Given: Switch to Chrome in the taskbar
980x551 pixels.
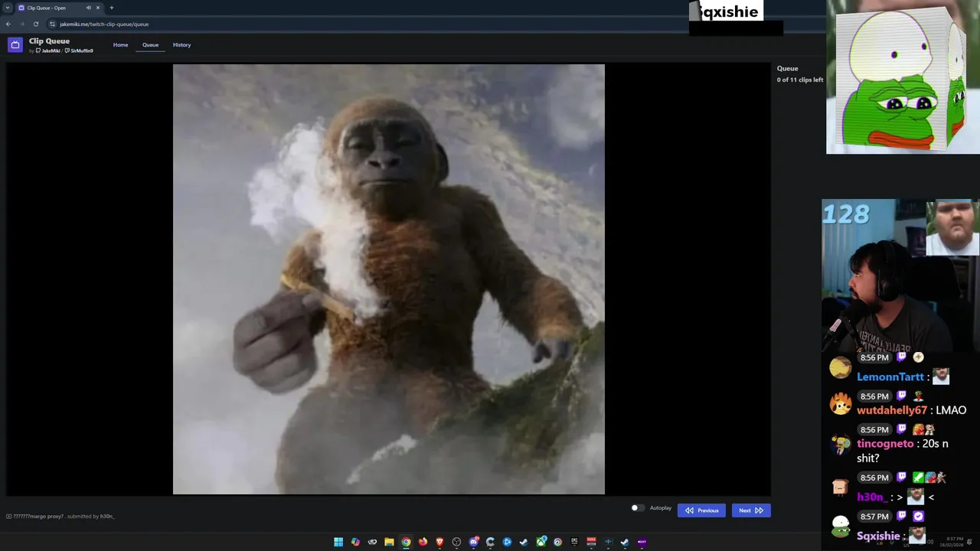Looking at the screenshot, I should click(x=406, y=542).
